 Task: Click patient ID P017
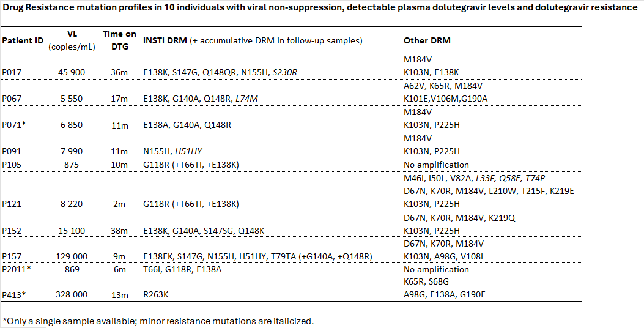pyautogui.click(x=12, y=73)
